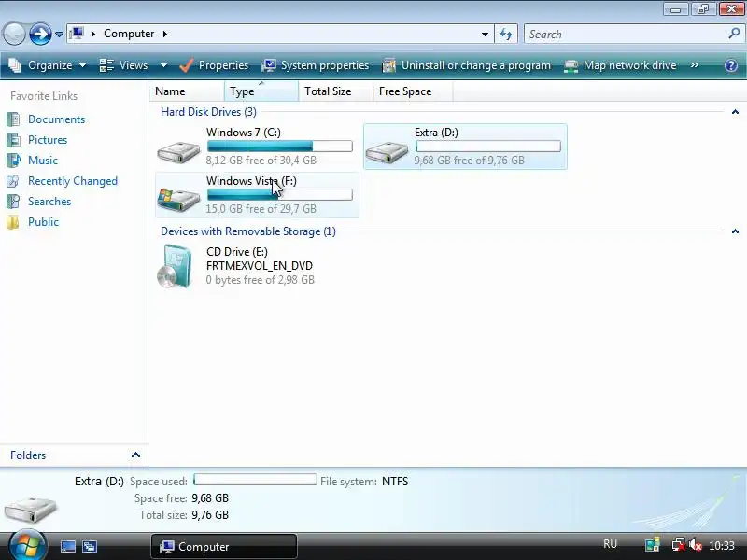Click Map network drive
This screenshot has height=560, width=747.
[620, 65]
